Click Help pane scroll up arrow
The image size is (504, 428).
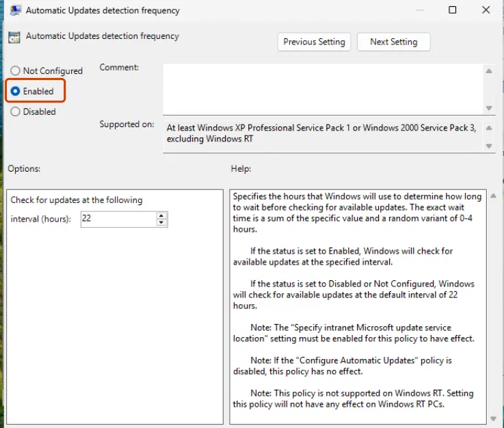point(493,196)
